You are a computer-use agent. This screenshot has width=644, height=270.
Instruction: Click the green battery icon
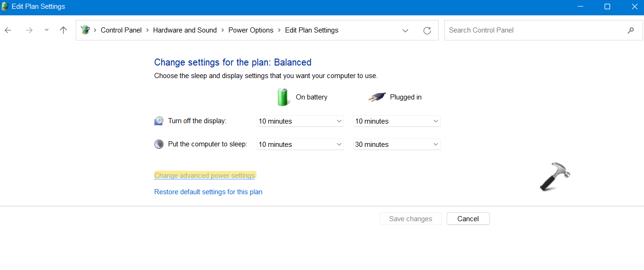click(282, 97)
